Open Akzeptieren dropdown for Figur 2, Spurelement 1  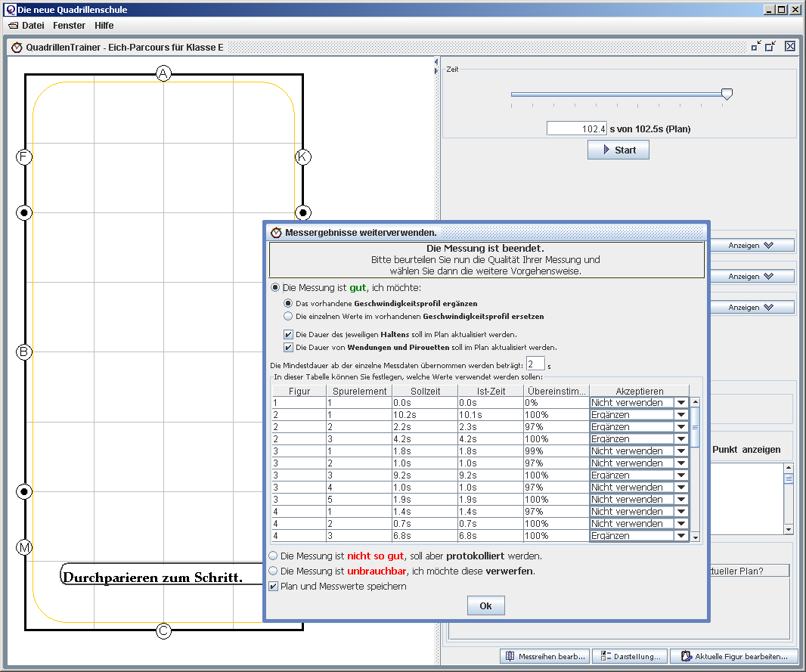coord(681,414)
